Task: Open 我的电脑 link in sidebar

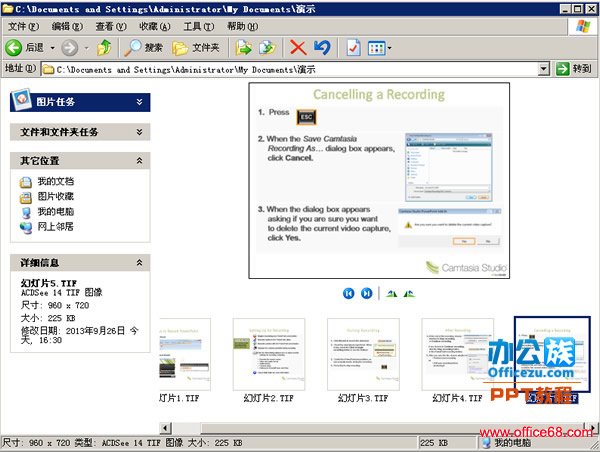Action: click(x=56, y=212)
